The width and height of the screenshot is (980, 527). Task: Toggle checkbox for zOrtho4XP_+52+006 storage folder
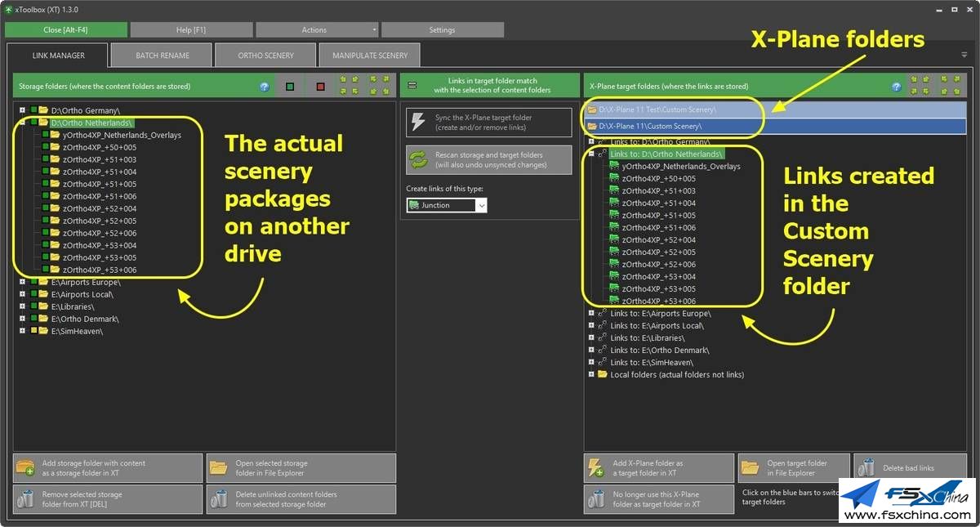coord(46,233)
